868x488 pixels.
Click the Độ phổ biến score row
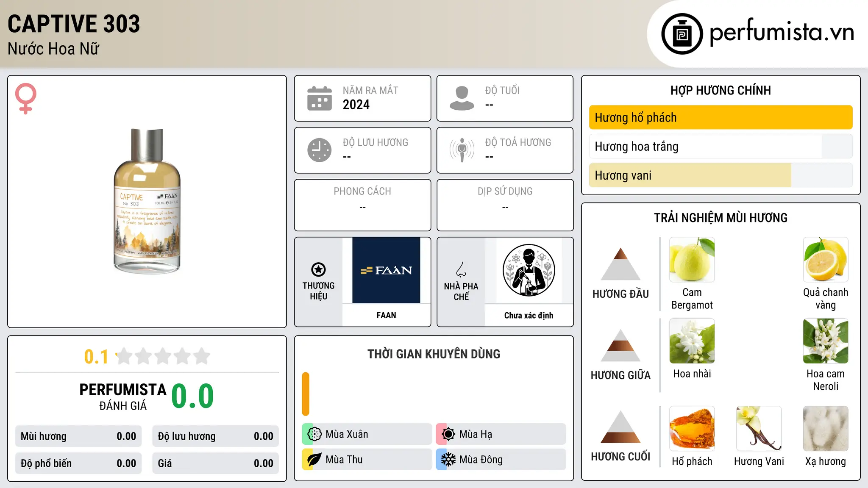(x=78, y=463)
